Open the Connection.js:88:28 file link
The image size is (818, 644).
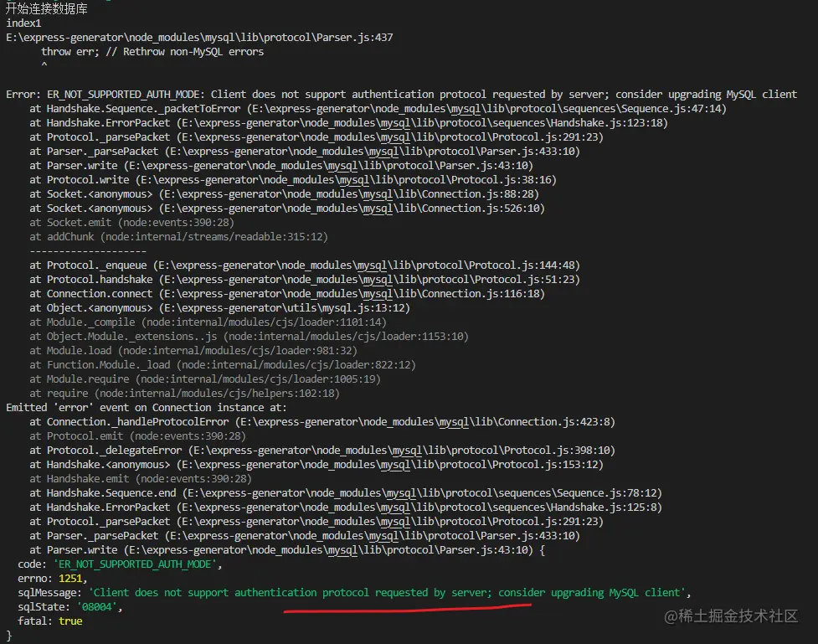pos(349,194)
